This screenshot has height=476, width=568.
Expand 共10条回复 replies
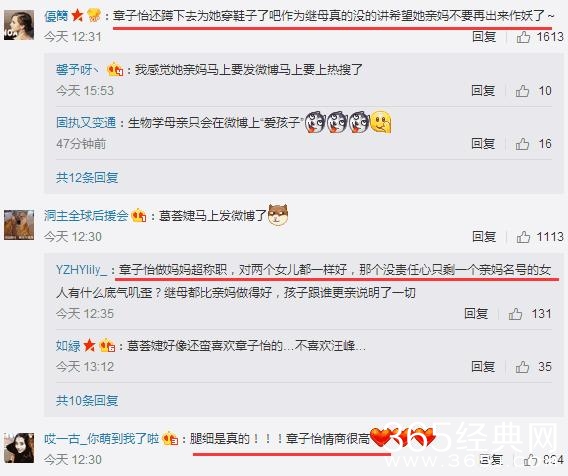tap(87, 400)
